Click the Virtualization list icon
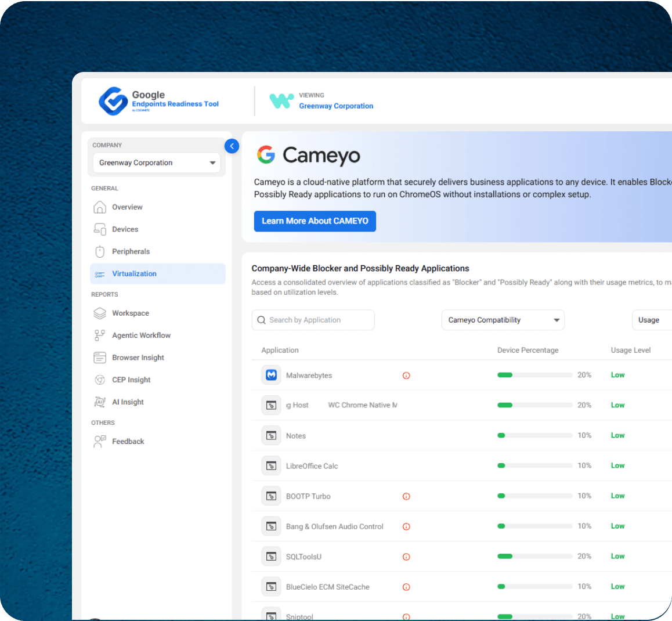This screenshot has height=621, width=672. tap(100, 275)
